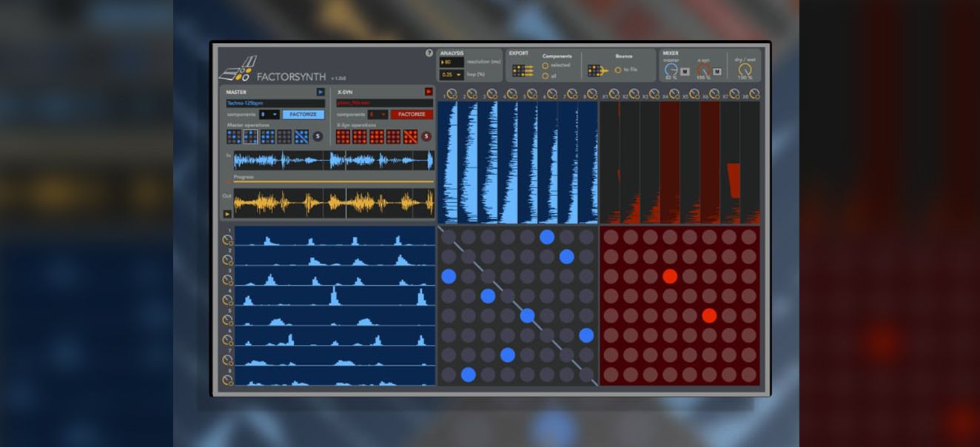Play the output waveform with the yellow play button
The height and width of the screenshot is (447, 980).
[227, 214]
